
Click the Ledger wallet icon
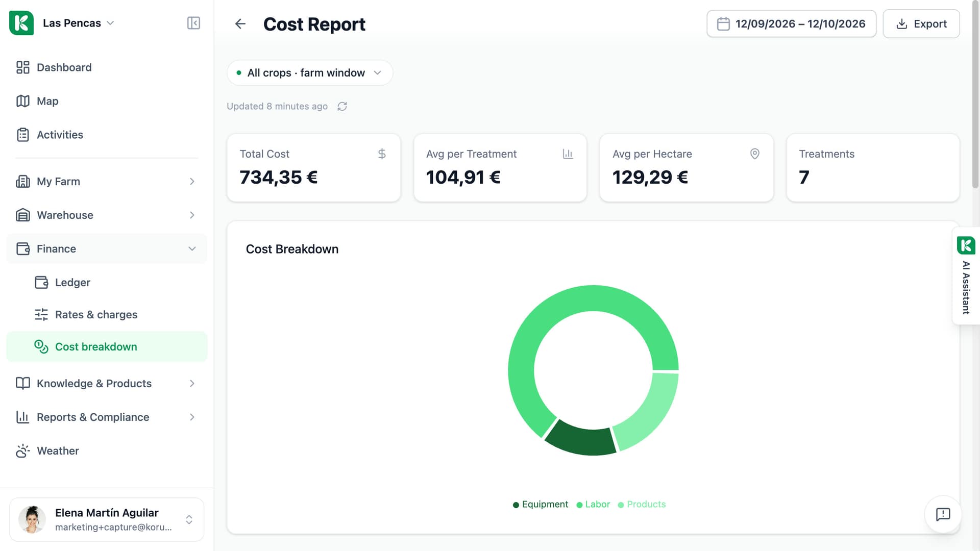point(41,283)
